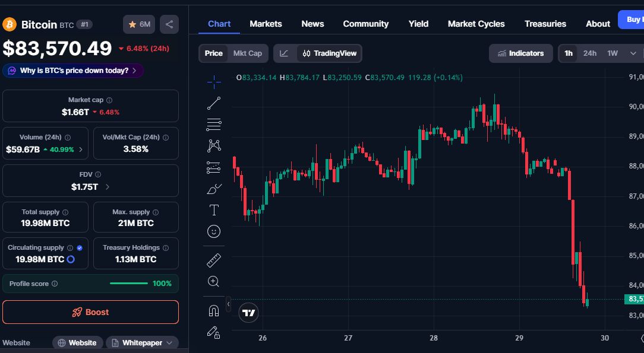Open the Community tab
644x353 pixels.
365,24
